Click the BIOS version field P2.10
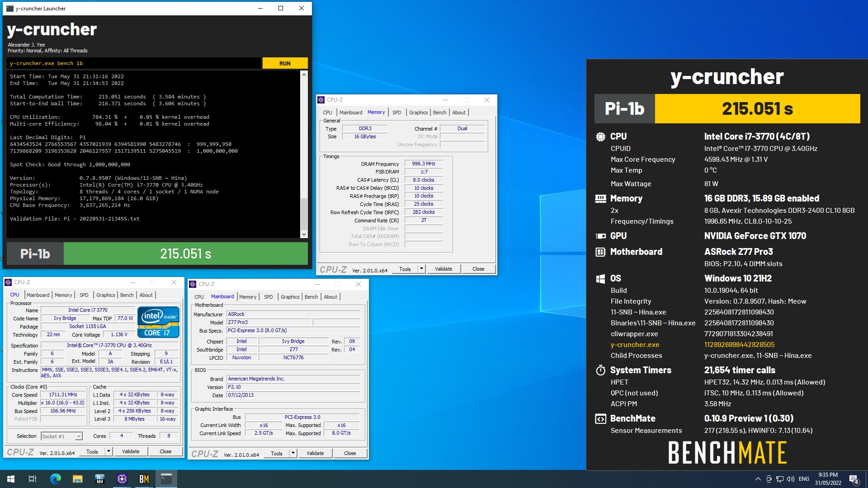 coord(293,387)
